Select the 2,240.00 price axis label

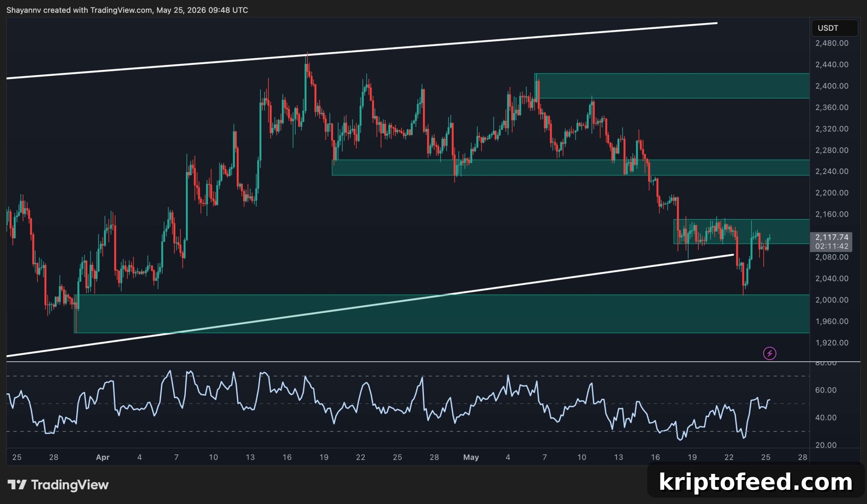pos(832,171)
